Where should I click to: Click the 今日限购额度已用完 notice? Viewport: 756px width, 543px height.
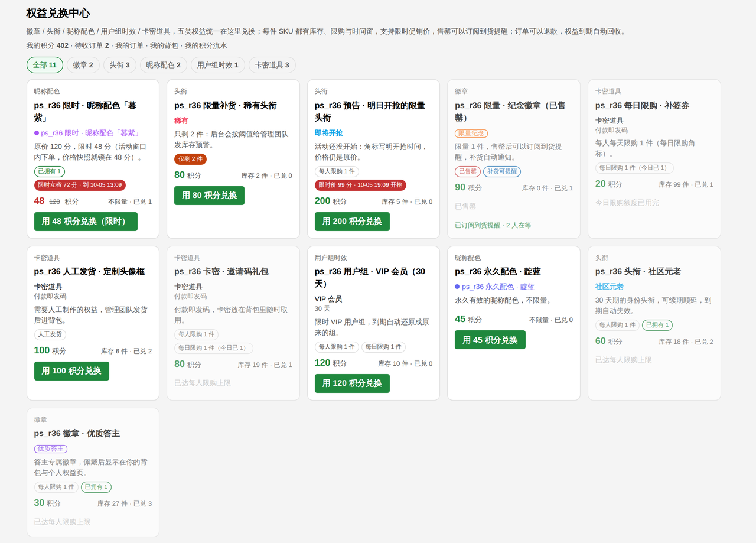pos(627,203)
